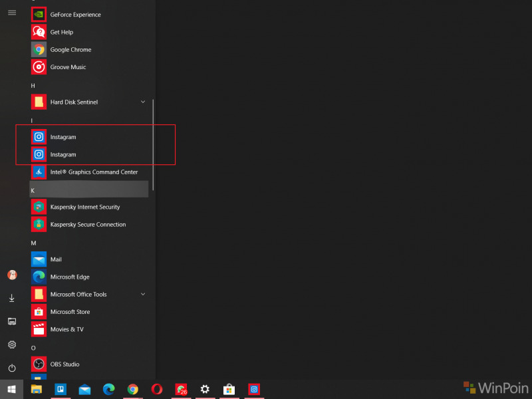Image resolution: width=532 pixels, height=399 pixels.
Task: Open Pictures folder from Start sidebar
Action: click(12, 321)
